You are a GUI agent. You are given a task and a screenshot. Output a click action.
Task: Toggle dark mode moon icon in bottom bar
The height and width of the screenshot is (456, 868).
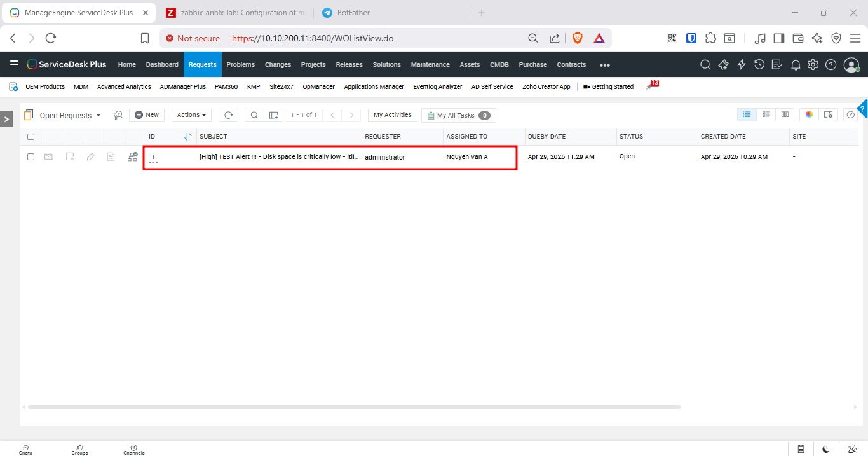825,449
